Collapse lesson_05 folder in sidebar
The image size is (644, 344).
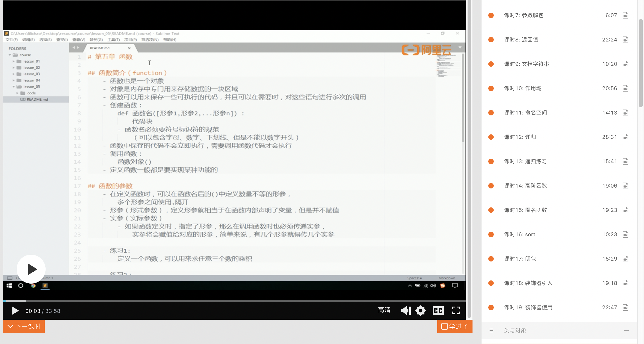click(14, 87)
